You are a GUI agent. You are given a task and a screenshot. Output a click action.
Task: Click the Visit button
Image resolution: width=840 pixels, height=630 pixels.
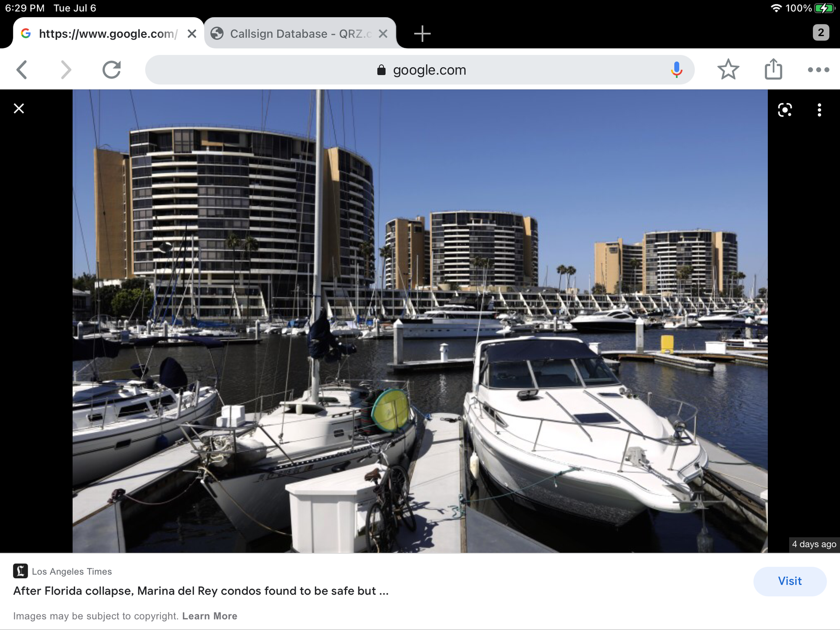click(790, 581)
